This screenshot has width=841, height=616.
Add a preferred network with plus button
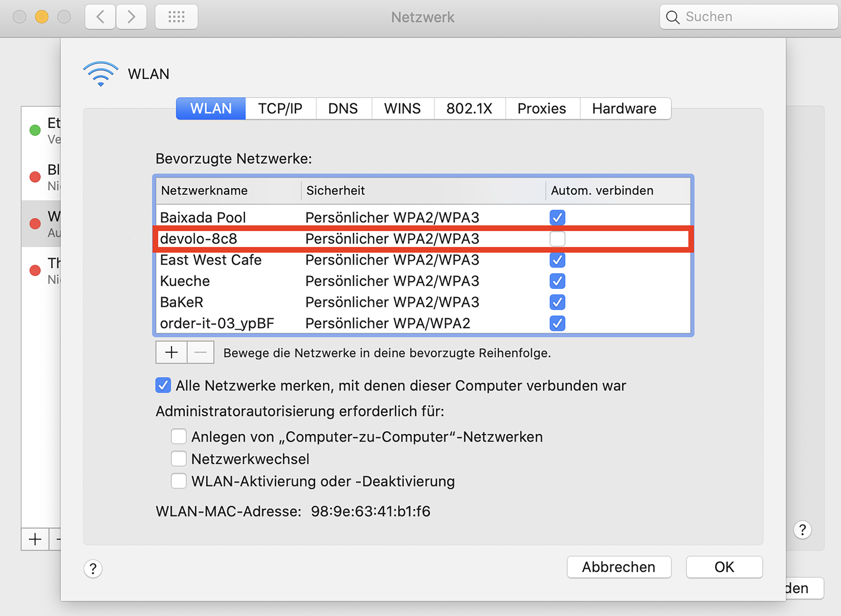click(171, 352)
